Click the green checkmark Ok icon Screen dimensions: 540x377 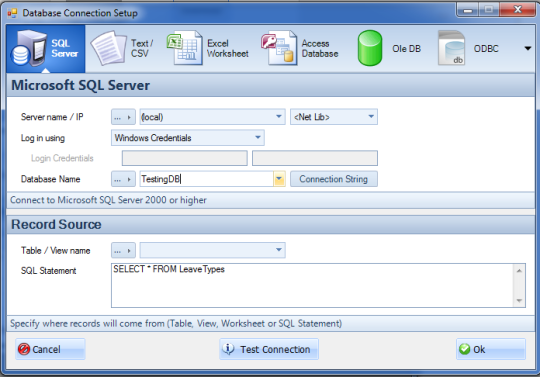pyautogui.click(x=465, y=349)
